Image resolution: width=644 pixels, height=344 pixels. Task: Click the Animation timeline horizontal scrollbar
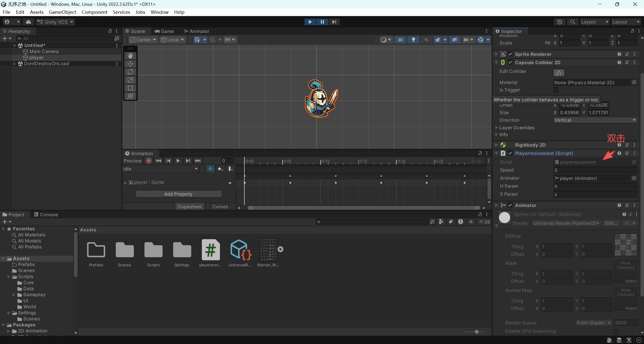point(364,208)
